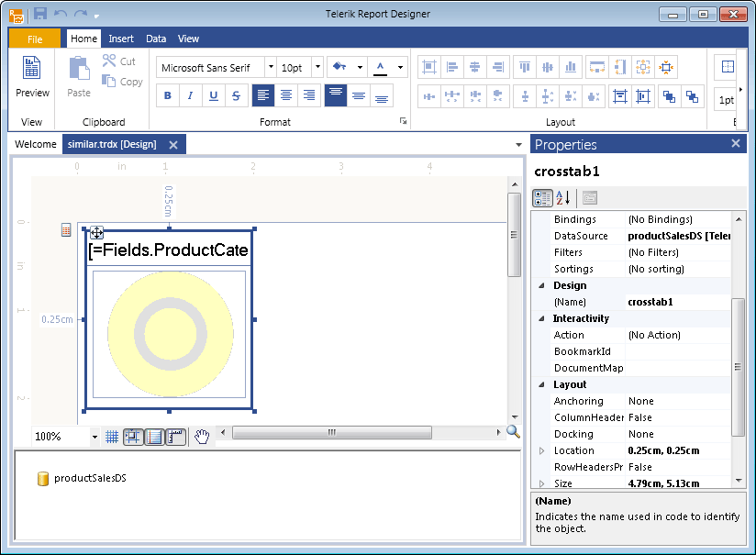The width and height of the screenshot is (756, 555).
Task: Make selected items the same height
Action: [620, 67]
